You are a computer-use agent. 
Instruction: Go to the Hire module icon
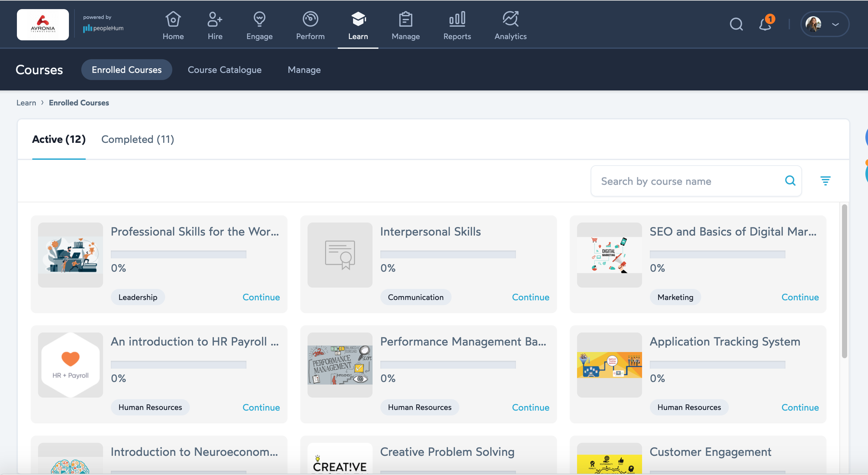[215, 19]
